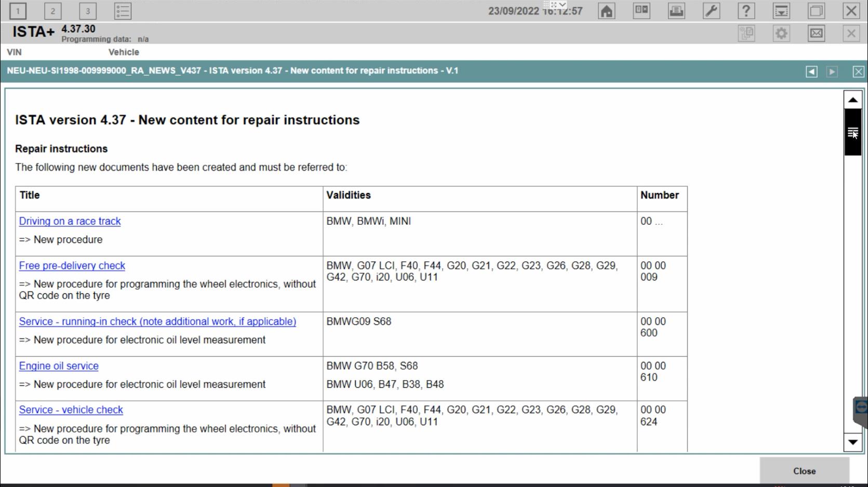This screenshot has height=487, width=868.
Task: Click the document copy icon
Action: (x=746, y=34)
